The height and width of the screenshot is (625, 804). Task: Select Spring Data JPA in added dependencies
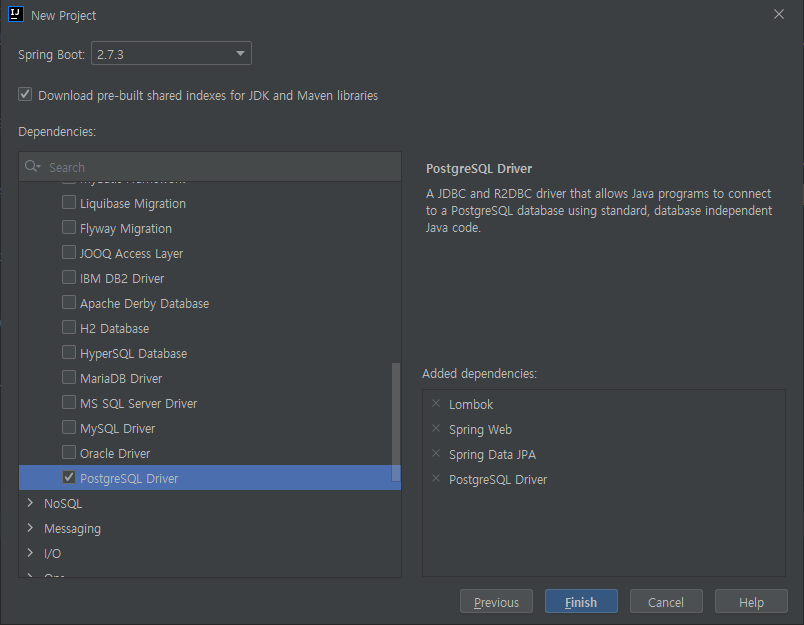coord(492,455)
